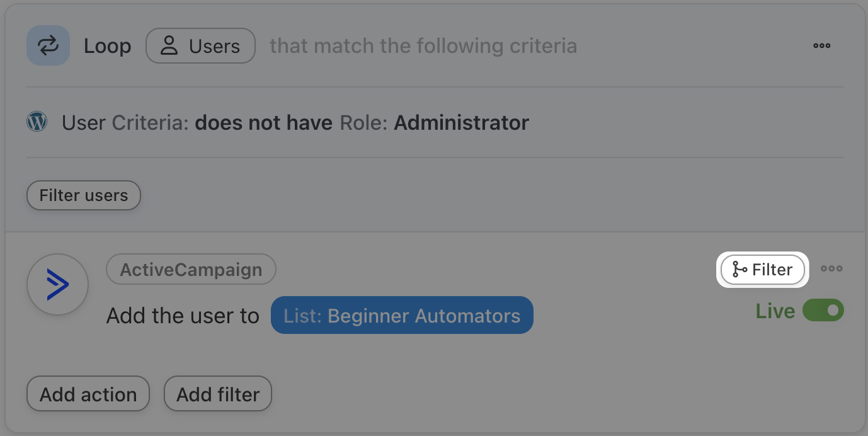Click the branch icon on Filter button

pyautogui.click(x=740, y=270)
